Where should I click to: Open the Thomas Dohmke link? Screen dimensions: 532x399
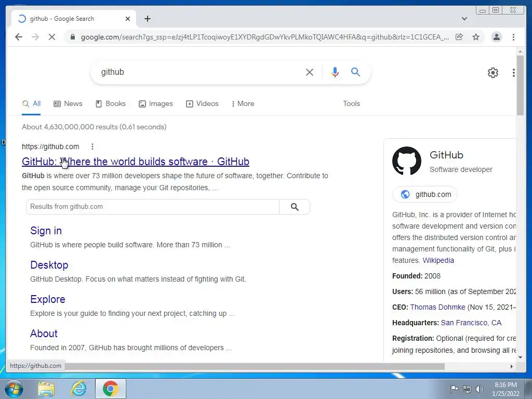[x=437, y=307]
